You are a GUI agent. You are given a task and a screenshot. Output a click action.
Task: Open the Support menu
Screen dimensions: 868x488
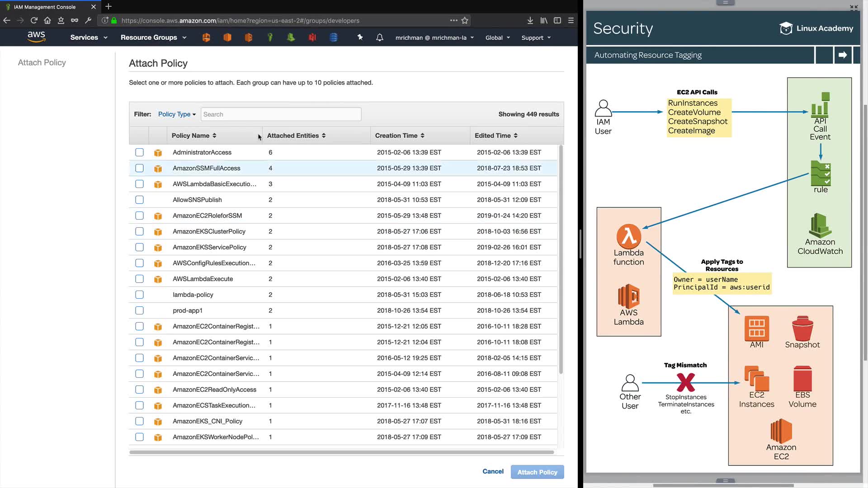point(536,38)
